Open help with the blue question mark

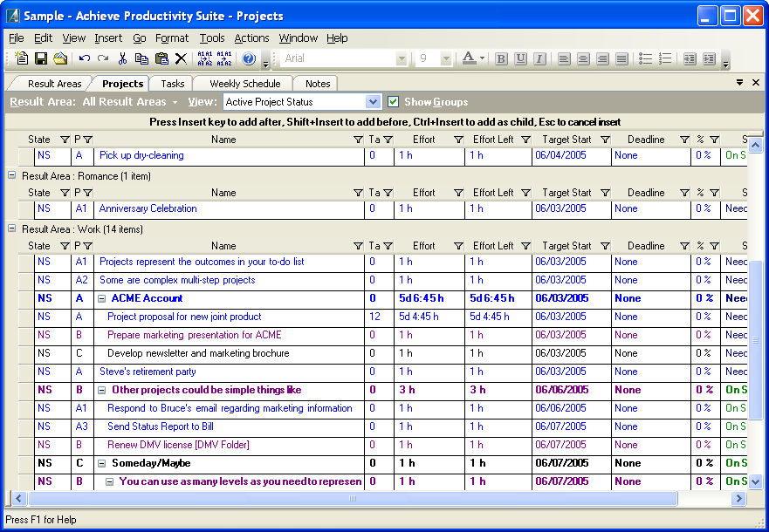249,58
